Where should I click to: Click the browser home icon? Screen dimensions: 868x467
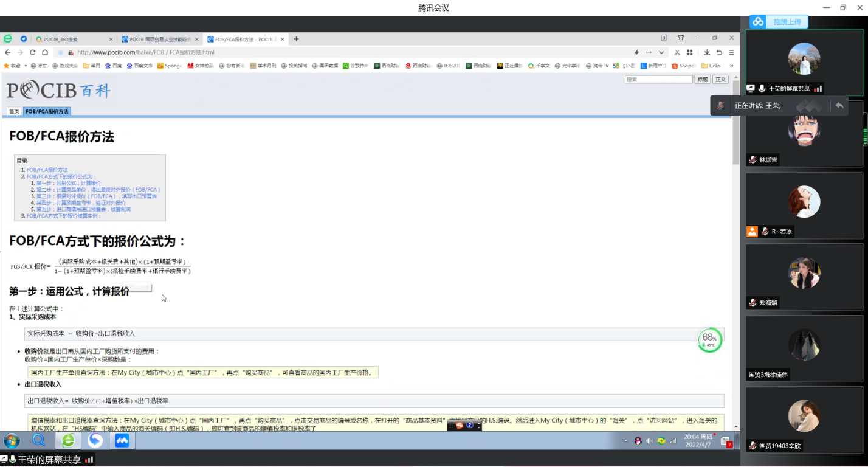[x=44, y=52]
